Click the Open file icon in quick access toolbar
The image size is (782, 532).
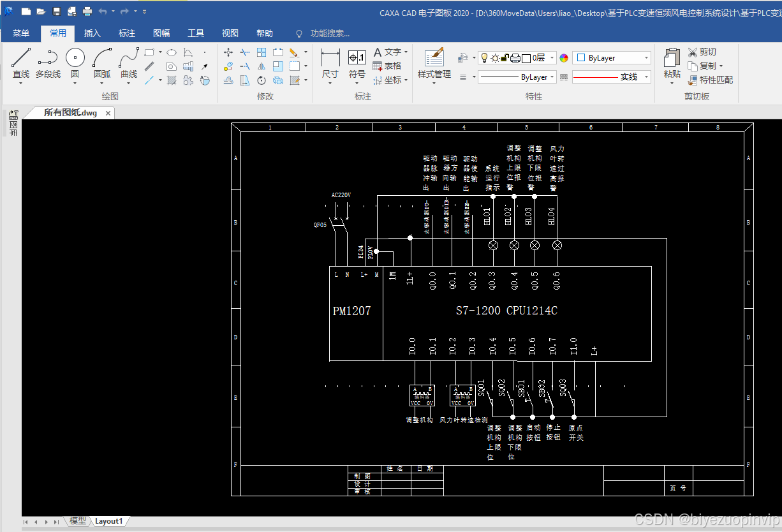point(41,11)
